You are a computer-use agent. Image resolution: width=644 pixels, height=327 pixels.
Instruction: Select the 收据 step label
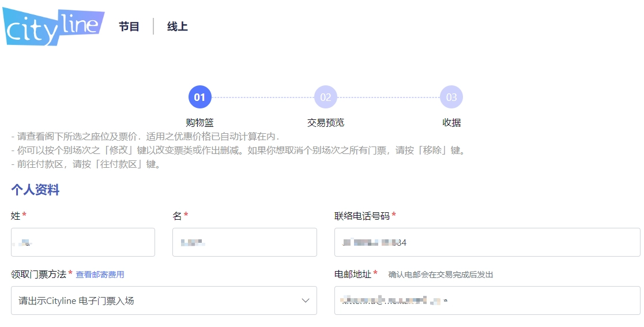coord(451,123)
